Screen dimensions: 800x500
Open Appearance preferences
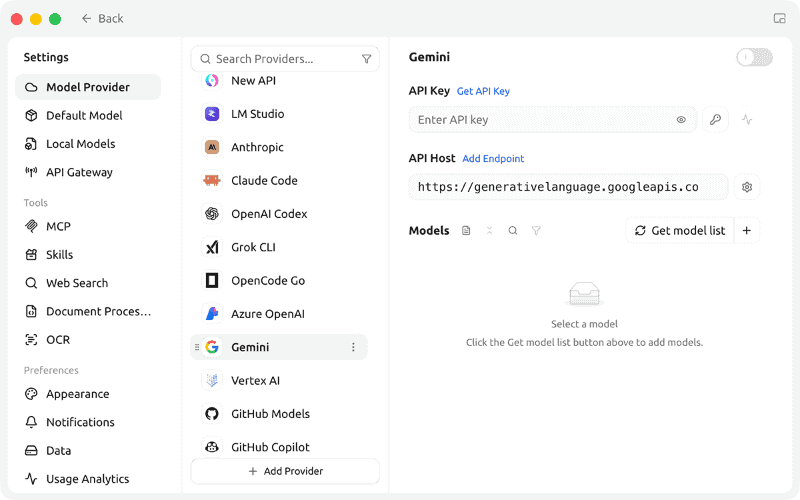click(88, 394)
